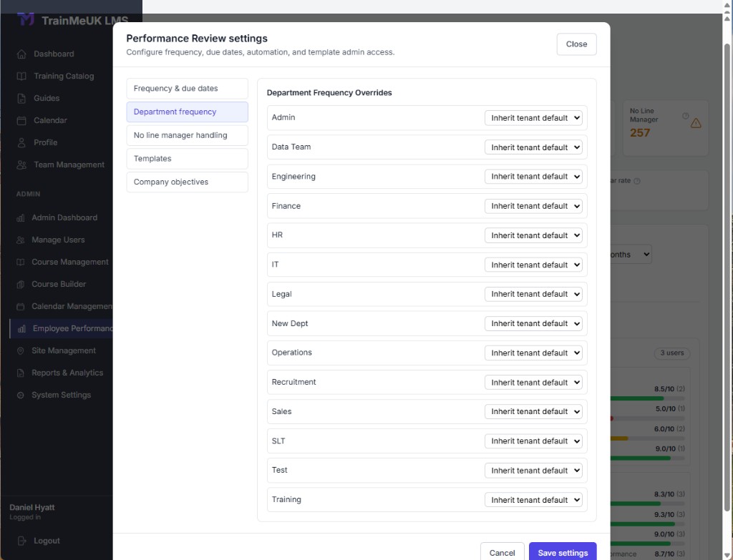This screenshot has height=560, width=733.
Task: Click the Admin Dashboard chart icon
Action: (21, 218)
